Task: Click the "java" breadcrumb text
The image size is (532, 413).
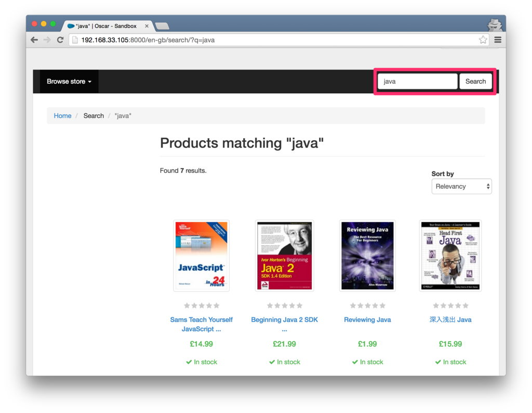Action: click(x=123, y=116)
